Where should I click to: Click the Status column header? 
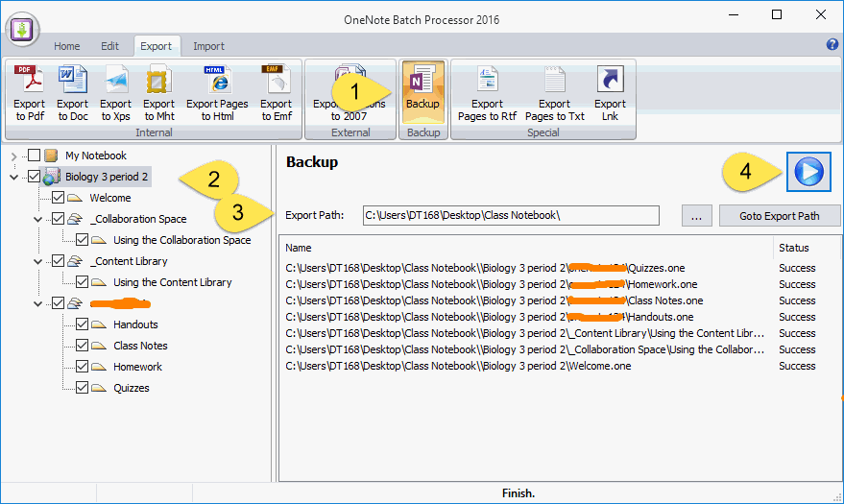click(807, 248)
